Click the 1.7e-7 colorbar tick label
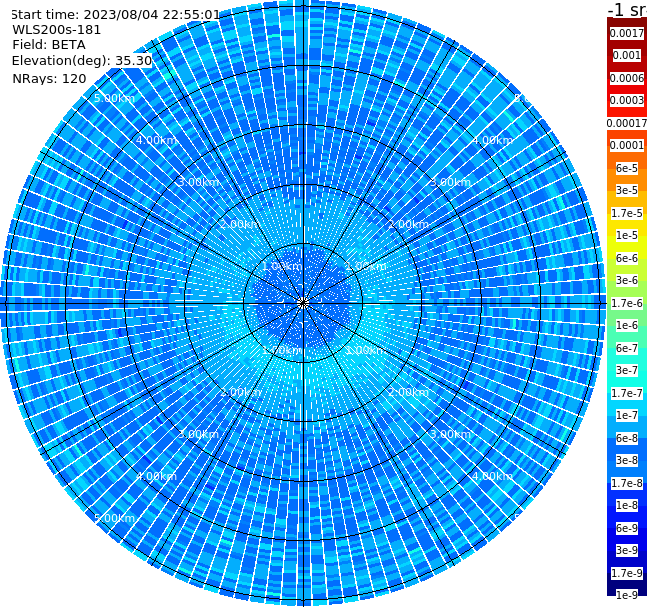 (627, 393)
